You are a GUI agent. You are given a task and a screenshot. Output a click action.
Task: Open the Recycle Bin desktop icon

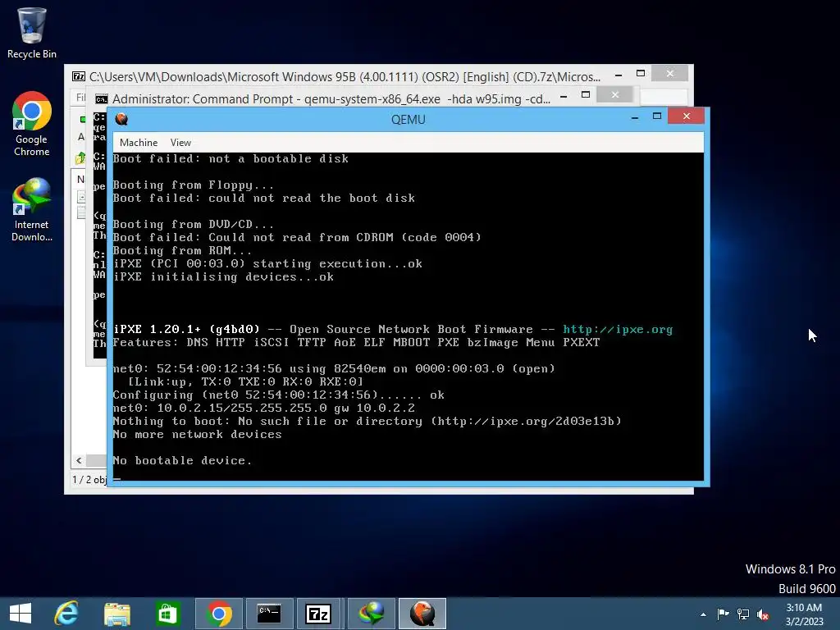(x=32, y=33)
